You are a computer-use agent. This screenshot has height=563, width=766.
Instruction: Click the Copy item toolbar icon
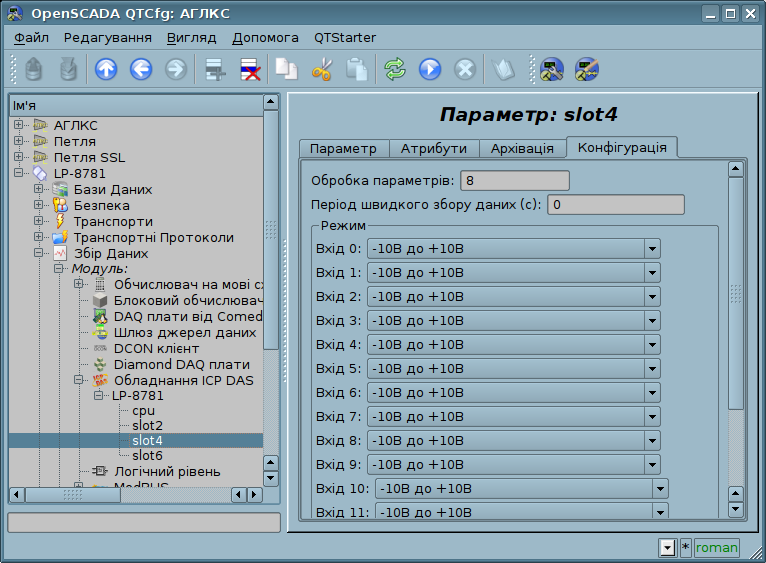point(287,69)
